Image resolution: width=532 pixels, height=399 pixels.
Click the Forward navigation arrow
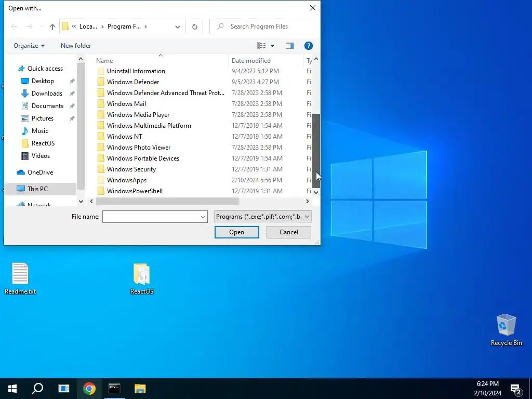point(30,26)
